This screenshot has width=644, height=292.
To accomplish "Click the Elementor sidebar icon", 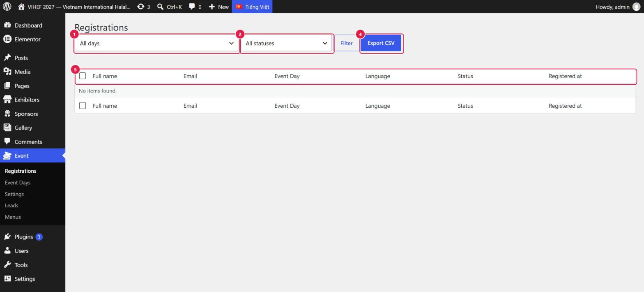I will pos(7,39).
